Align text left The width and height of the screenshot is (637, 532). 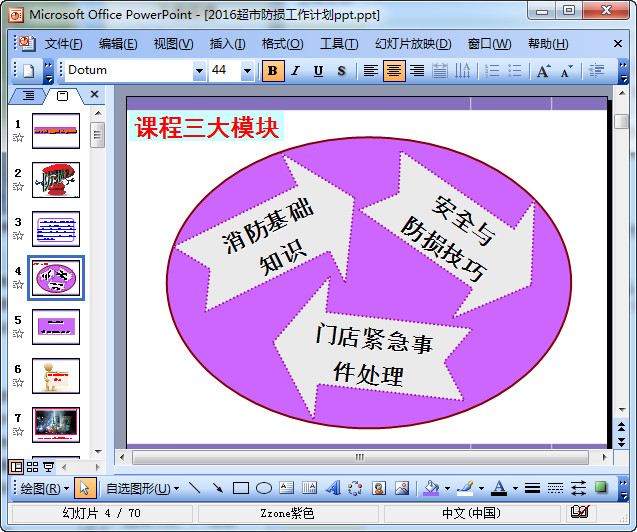(x=370, y=71)
